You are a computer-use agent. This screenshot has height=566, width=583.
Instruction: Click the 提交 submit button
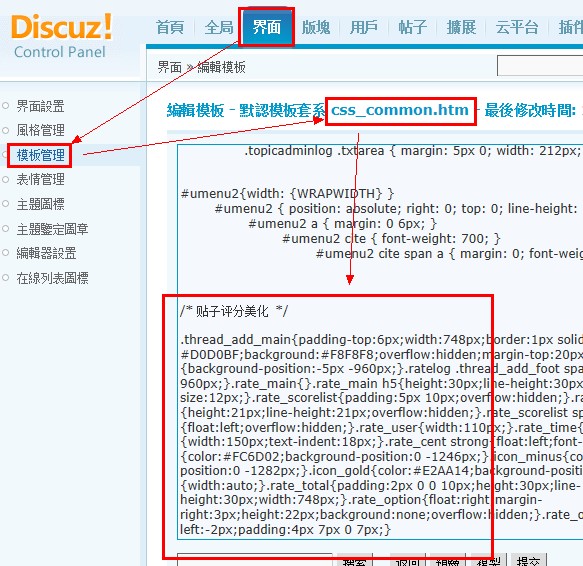click(x=529, y=560)
